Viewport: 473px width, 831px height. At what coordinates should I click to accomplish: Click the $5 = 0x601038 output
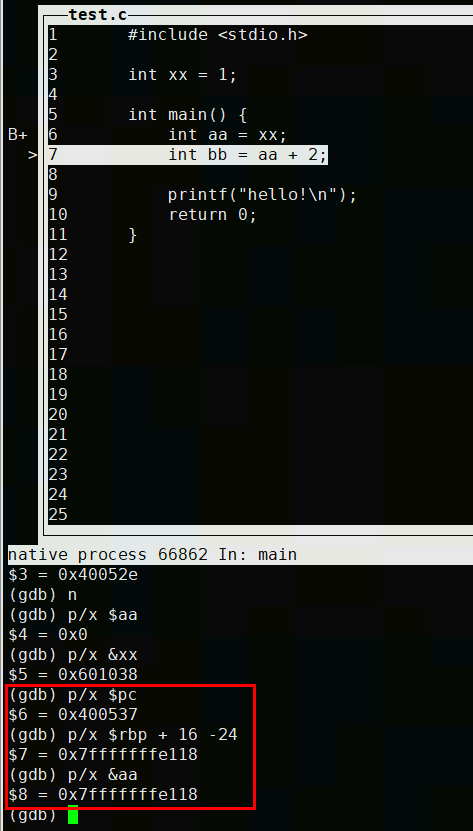pyautogui.click(x=73, y=675)
